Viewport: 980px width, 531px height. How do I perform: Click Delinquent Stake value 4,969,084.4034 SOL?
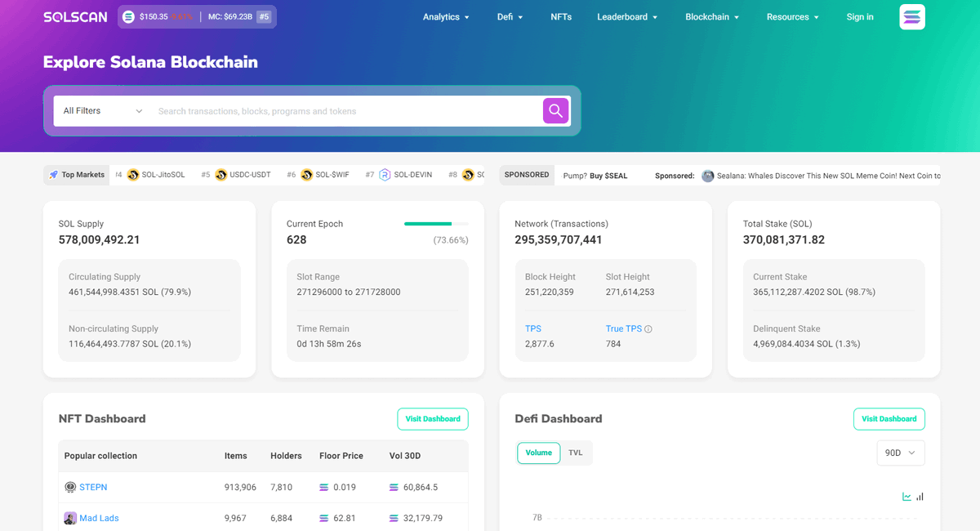click(x=807, y=344)
